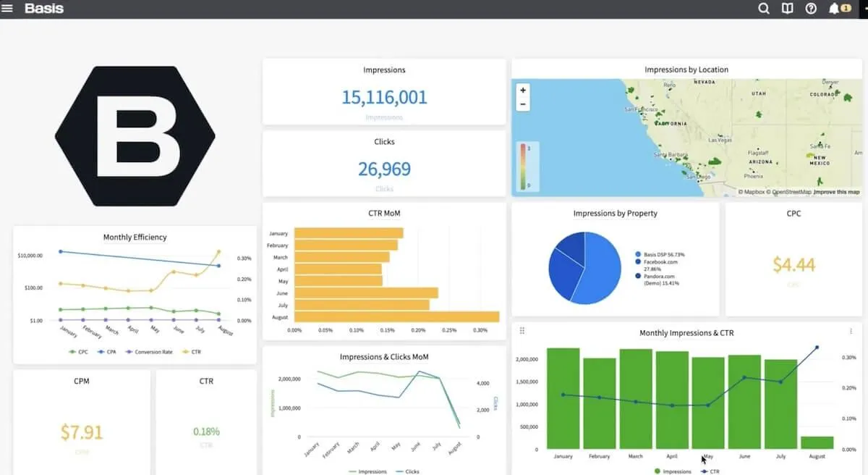Click the $7.91 CPM value
868x475 pixels.
tap(82, 432)
